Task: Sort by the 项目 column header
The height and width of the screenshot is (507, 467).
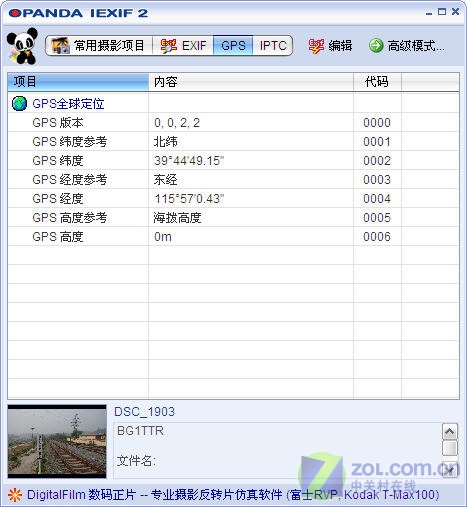Action: pos(78,82)
